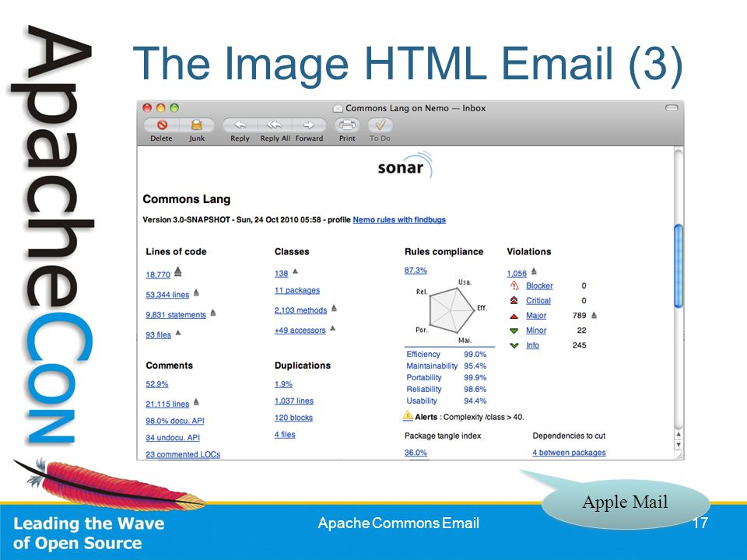Click envelope icon in window title
This screenshot has height=560, width=747.
tap(338, 108)
